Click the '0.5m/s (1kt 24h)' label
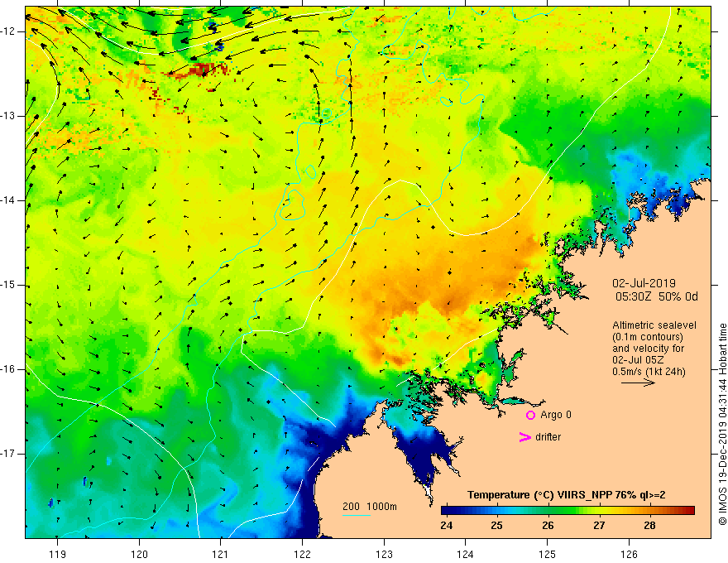The image size is (728, 563). click(x=649, y=372)
